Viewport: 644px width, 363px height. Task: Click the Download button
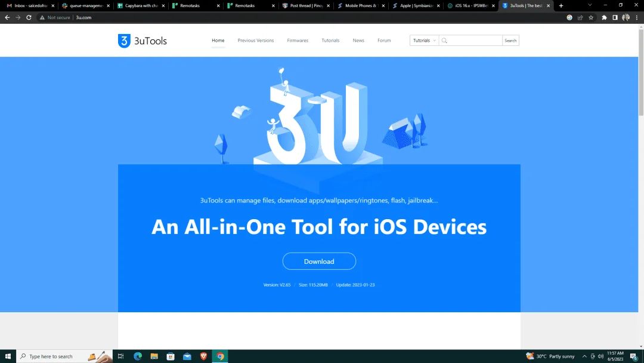tap(319, 261)
